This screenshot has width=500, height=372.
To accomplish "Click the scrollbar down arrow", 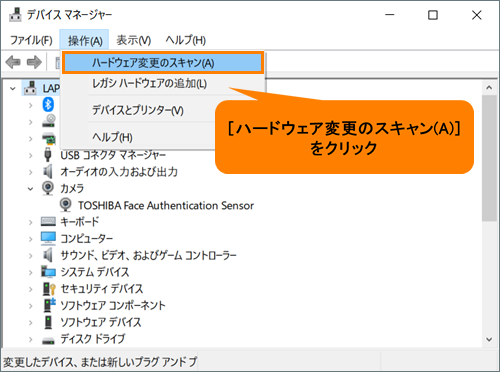I will [x=489, y=340].
